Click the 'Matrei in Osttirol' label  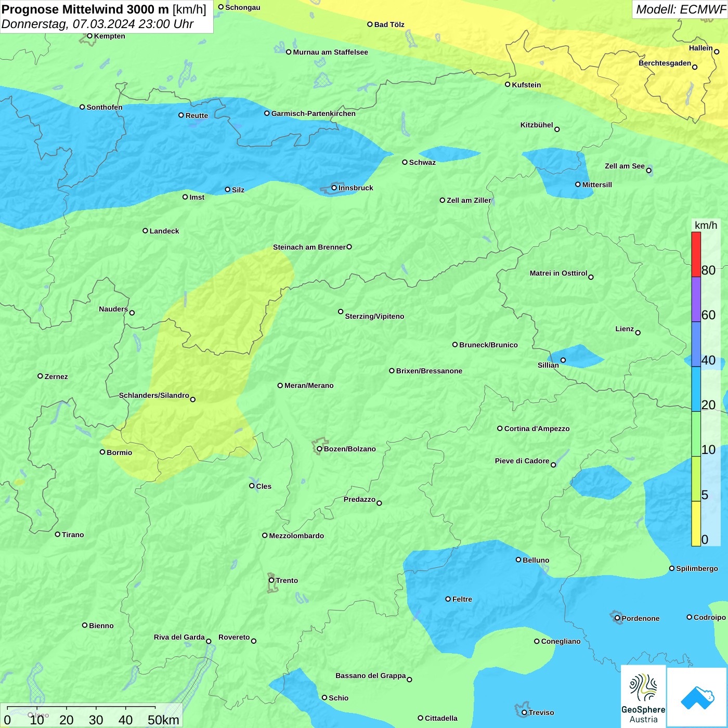pos(558,273)
